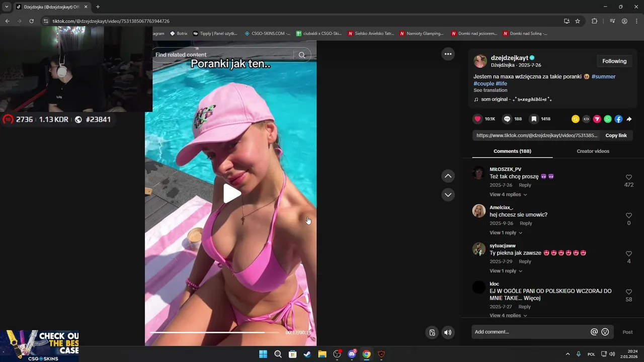Click the browser address bar URL
The height and width of the screenshot is (362, 644).
(111, 21)
